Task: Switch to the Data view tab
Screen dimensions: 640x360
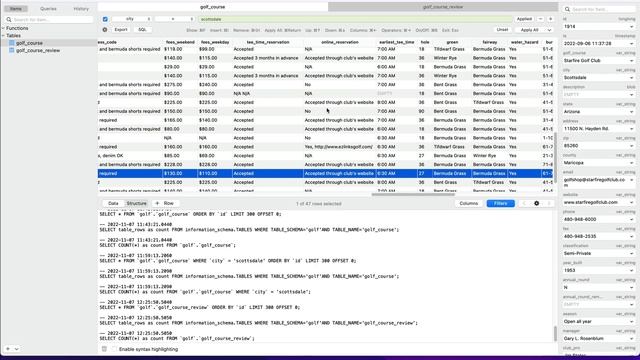Action: point(113,203)
